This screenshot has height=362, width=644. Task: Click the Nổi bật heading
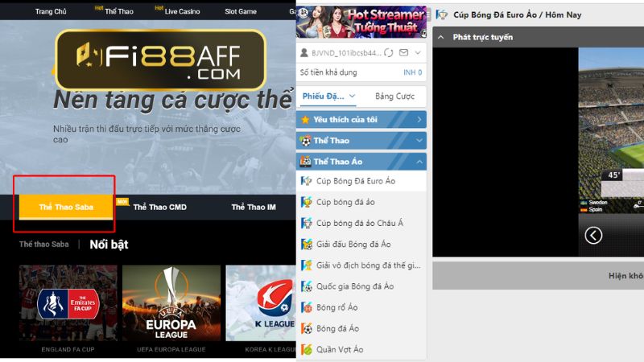click(109, 245)
